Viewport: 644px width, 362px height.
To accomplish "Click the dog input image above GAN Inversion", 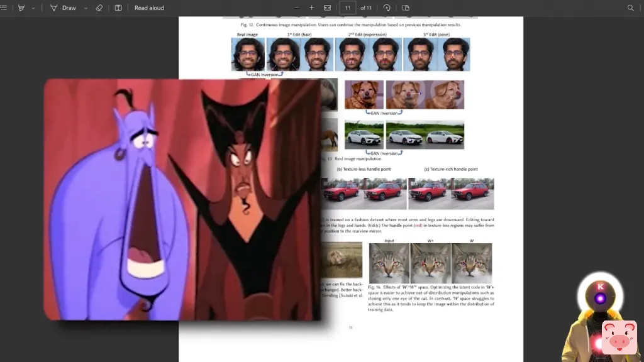I will 364,95.
